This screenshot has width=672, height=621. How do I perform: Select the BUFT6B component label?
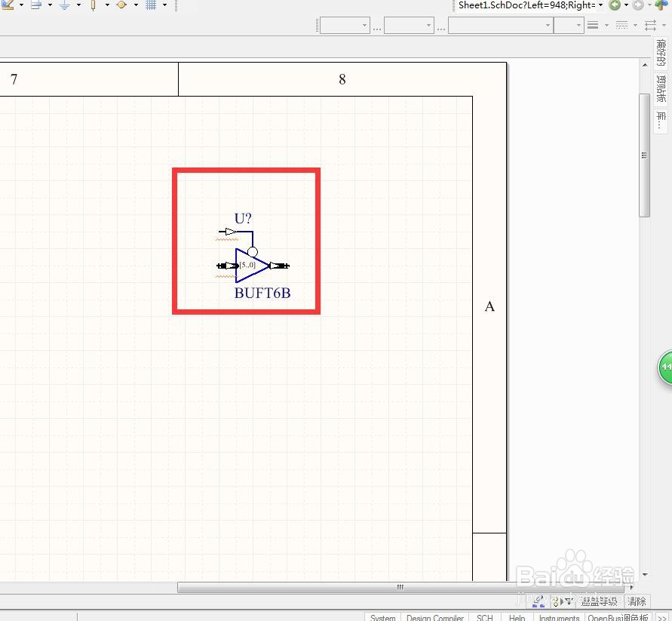262,293
